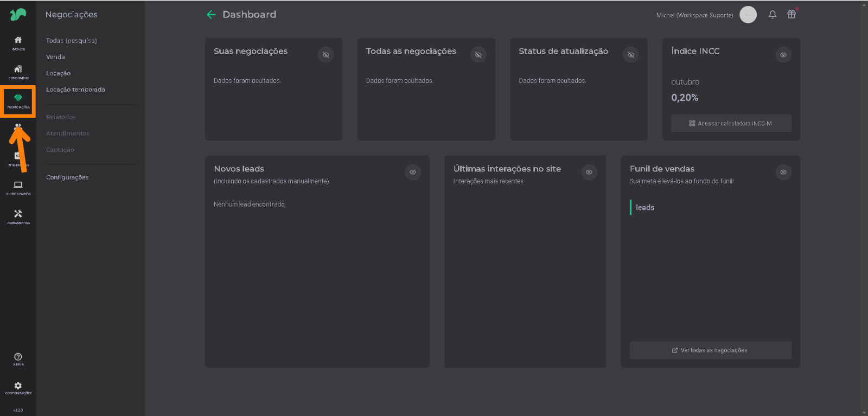Viewport: 868px width, 416px height.
Task: Open Configurações in Negociações menu
Action: point(67,177)
